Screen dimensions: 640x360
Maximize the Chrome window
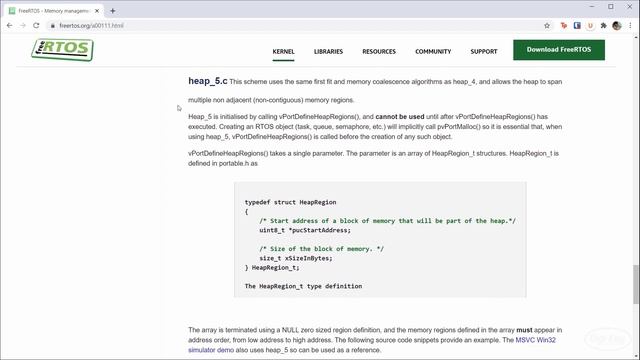(x=611, y=7)
